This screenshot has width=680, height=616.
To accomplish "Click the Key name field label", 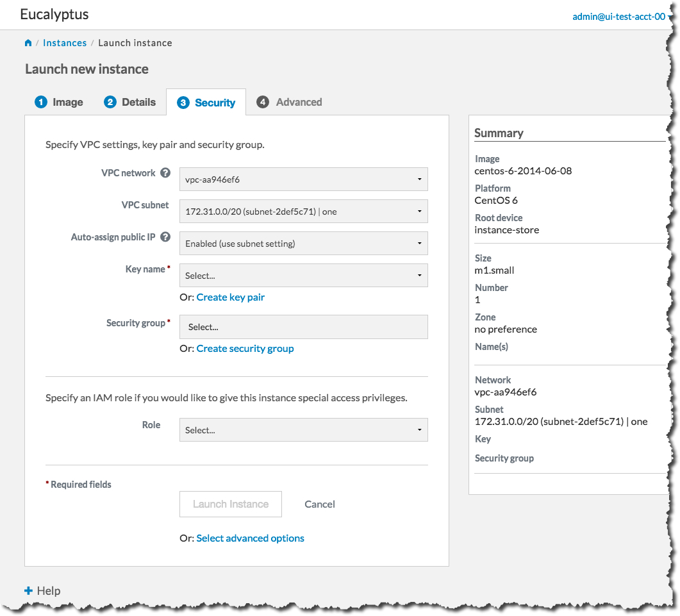I will tap(145, 269).
